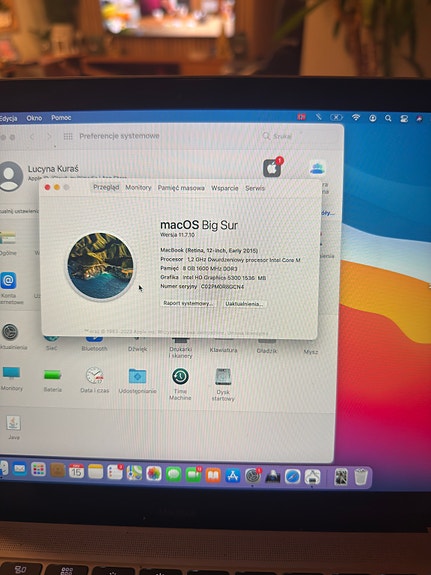Click the Uaktualnienia button

coord(244,304)
